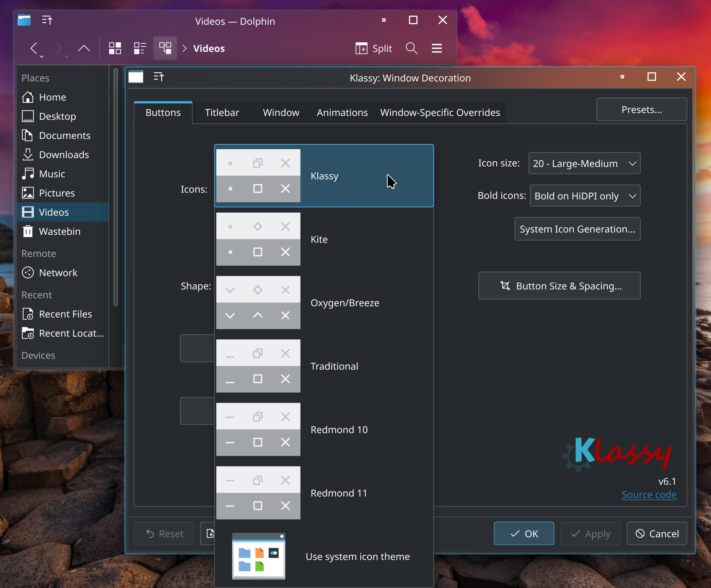
Task: Open Desktop in Places sidebar
Action: point(63,116)
